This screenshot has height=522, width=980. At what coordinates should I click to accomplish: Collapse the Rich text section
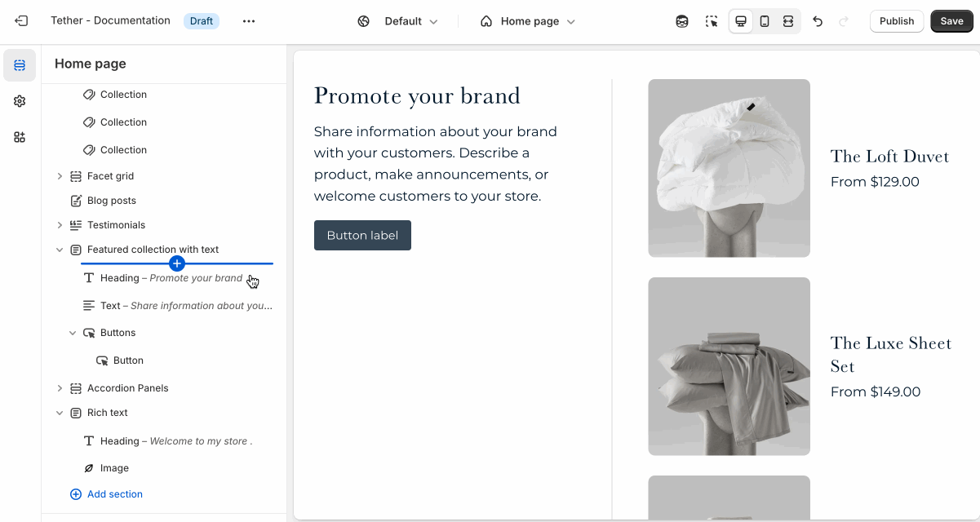(60, 413)
